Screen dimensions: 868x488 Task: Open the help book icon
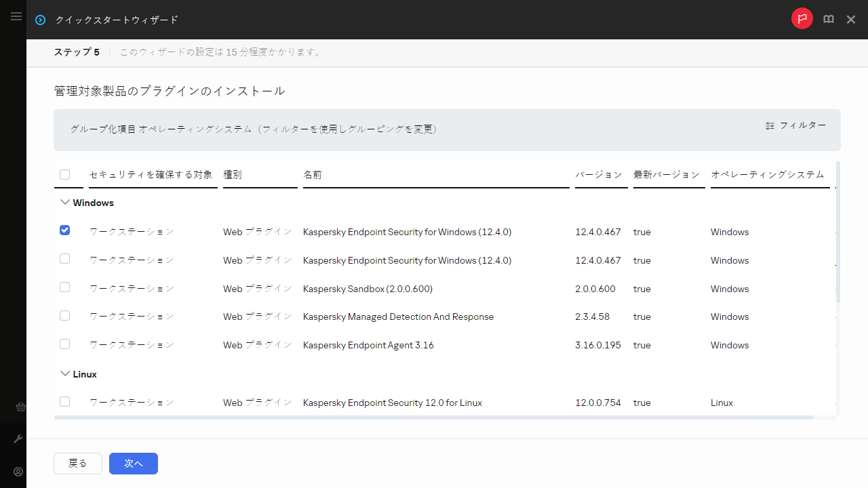[x=829, y=20]
